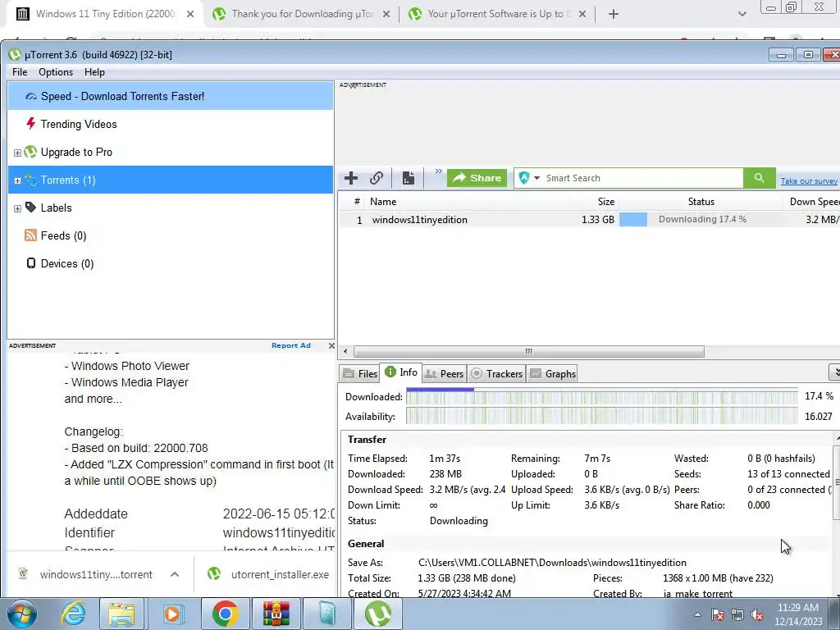This screenshot has width=840, height=630.
Task: Switch to the Graphs tab
Action: click(x=553, y=374)
